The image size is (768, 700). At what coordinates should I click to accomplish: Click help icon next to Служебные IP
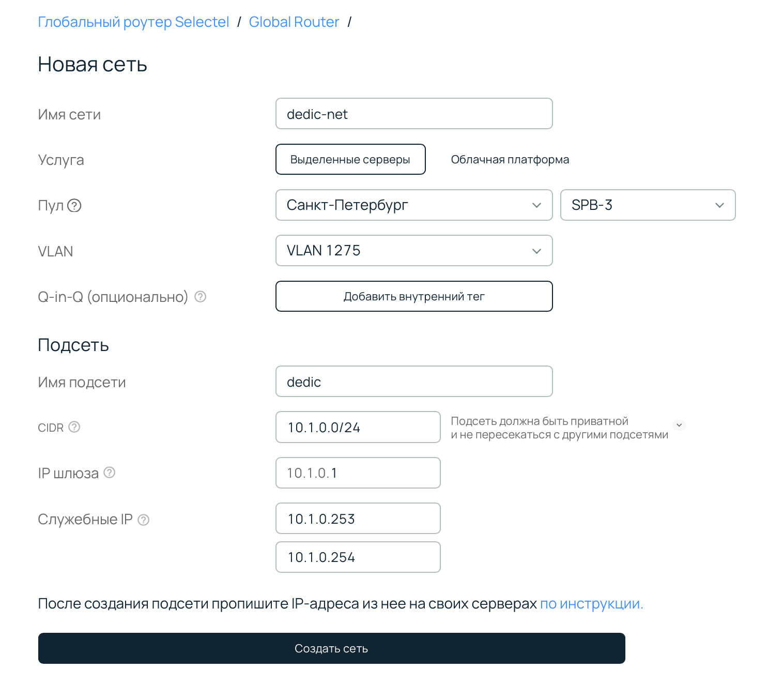(x=144, y=520)
